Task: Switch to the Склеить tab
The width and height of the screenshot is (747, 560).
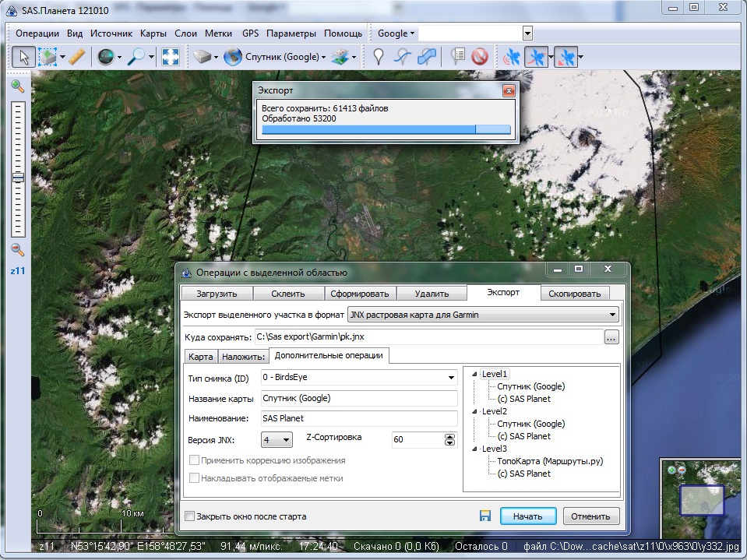Action: tap(288, 294)
